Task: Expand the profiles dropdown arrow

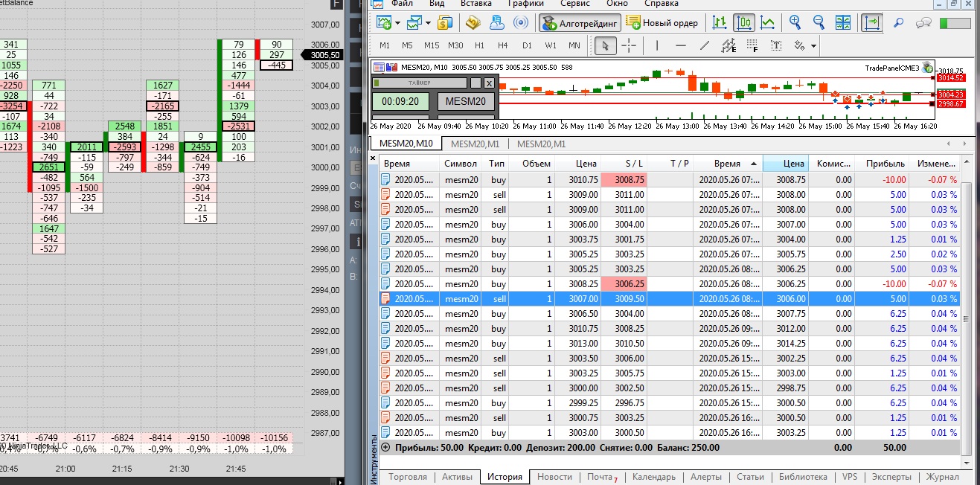Action: pyautogui.click(x=428, y=23)
